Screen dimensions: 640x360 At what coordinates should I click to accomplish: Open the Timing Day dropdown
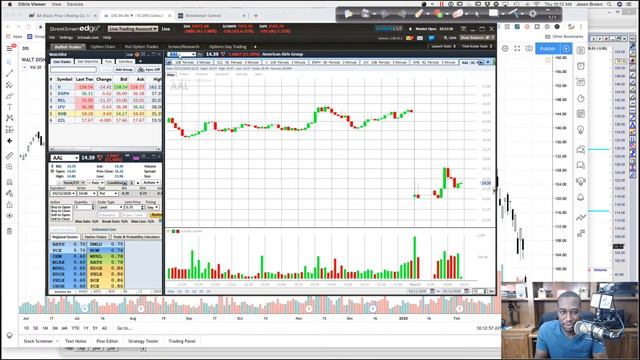click(152, 207)
